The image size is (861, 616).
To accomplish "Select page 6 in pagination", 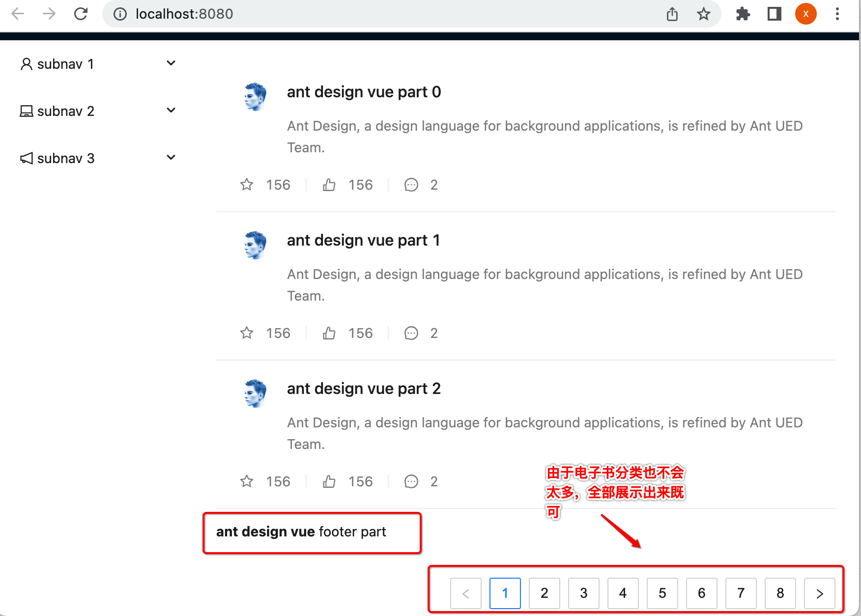I will pos(702,593).
